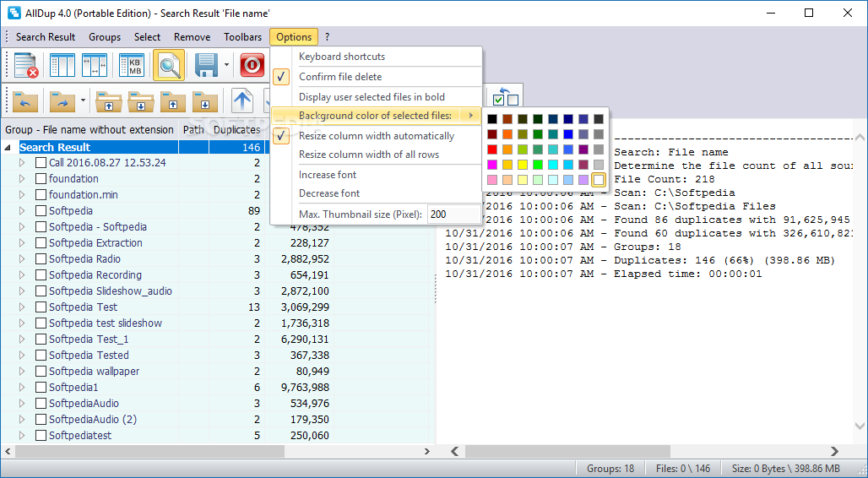Click the AllDup app icon in title bar
The image size is (868, 478).
tap(15, 13)
